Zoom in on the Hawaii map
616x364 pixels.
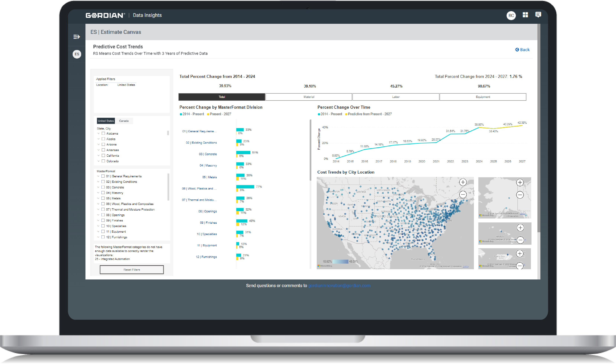click(520, 228)
